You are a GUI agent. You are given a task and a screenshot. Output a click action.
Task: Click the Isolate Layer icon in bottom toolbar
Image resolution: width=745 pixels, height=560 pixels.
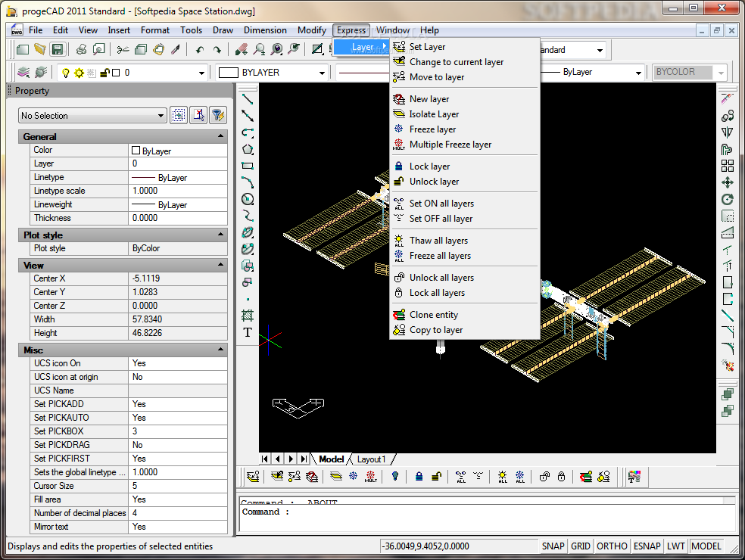[336, 477]
